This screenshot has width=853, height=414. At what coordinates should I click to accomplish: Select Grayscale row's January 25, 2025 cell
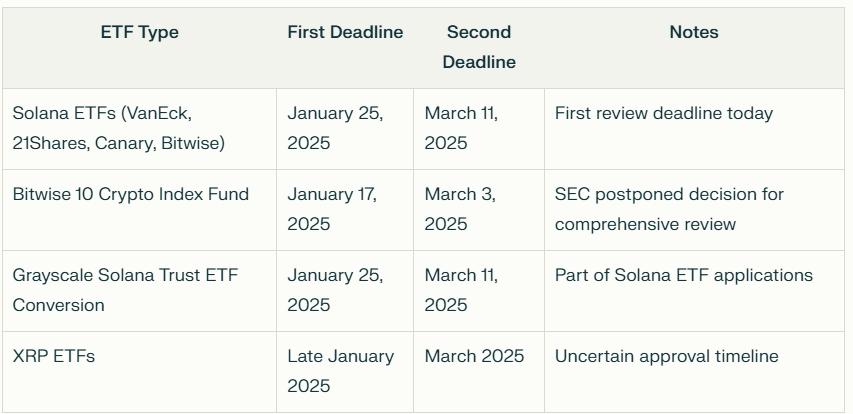335,290
